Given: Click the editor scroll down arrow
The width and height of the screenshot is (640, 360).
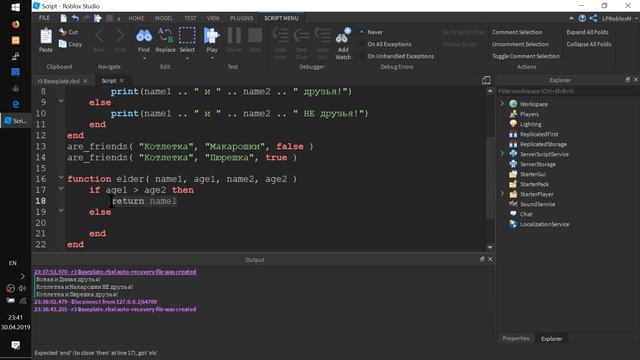Looking at the screenshot, I should pyautogui.click(x=490, y=247).
